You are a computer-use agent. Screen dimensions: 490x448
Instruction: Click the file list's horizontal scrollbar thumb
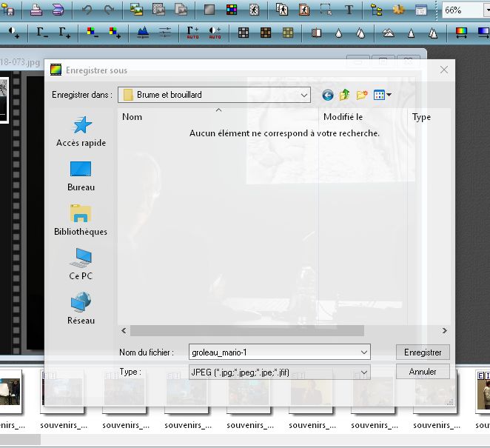pos(247,330)
